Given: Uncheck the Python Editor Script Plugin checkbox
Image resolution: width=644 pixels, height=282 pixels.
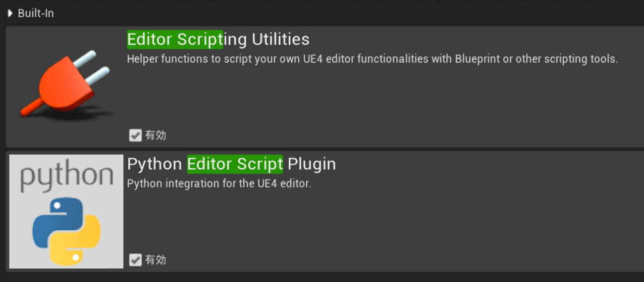Looking at the screenshot, I should pos(135,260).
